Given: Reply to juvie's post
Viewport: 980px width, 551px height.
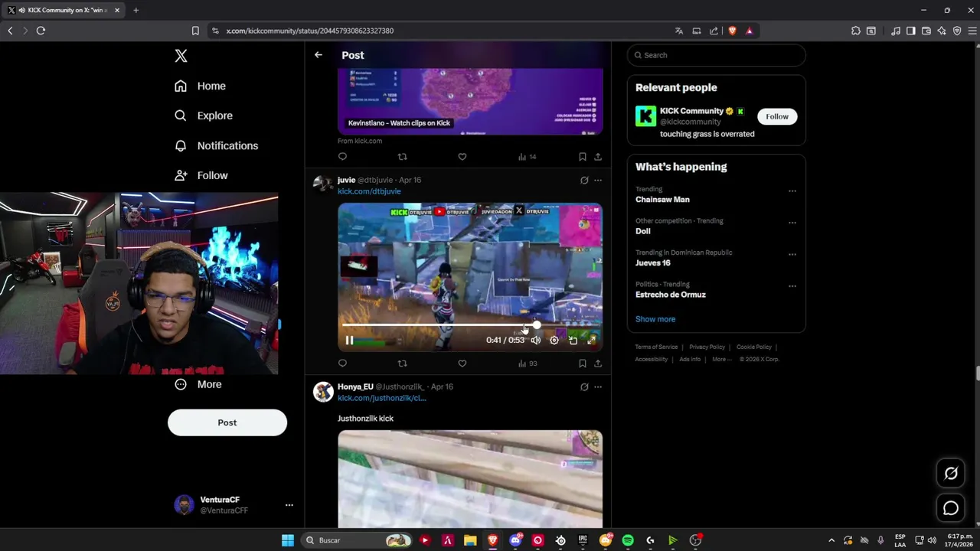Looking at the screenshot, I should [342, 364].
